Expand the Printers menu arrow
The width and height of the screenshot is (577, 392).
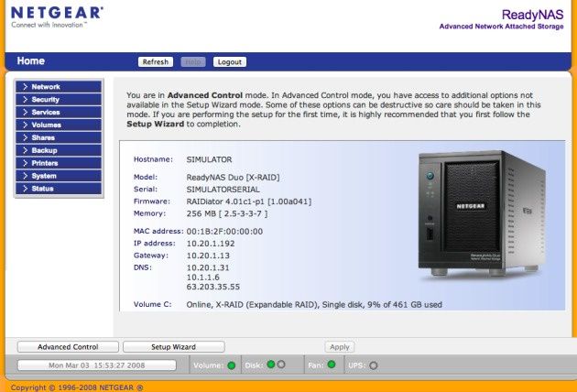(25, 163)
